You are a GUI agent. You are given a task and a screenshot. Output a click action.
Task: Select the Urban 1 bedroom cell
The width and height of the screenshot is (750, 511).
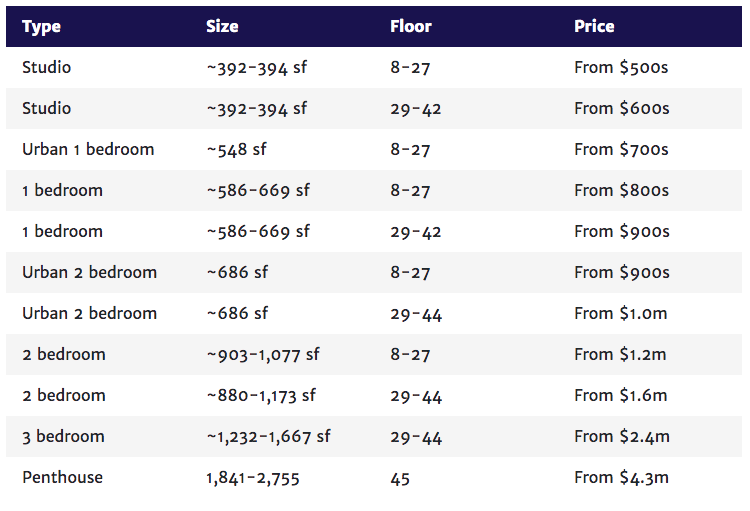pyautogui.click(x=88, y=149)
